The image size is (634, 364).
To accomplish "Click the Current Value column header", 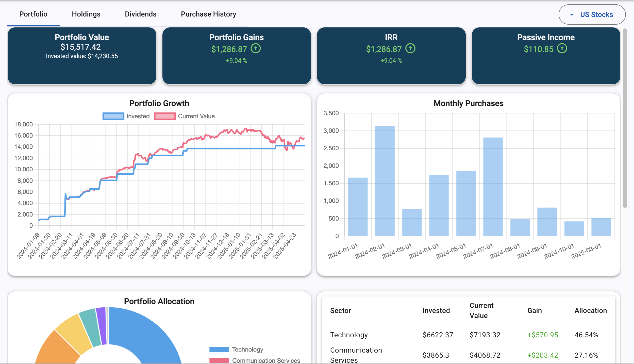I will pos(481,310).
